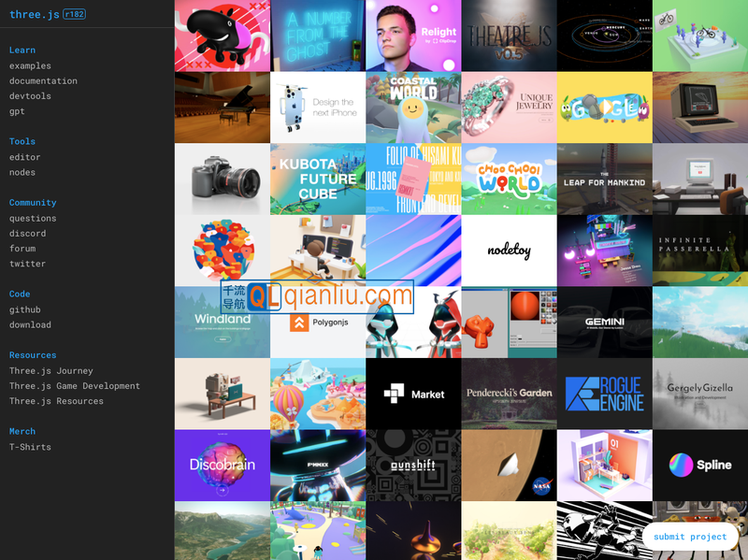The height and width of the screenshot is (560, 748).
Task: Open the examples page
Action: 30,66
